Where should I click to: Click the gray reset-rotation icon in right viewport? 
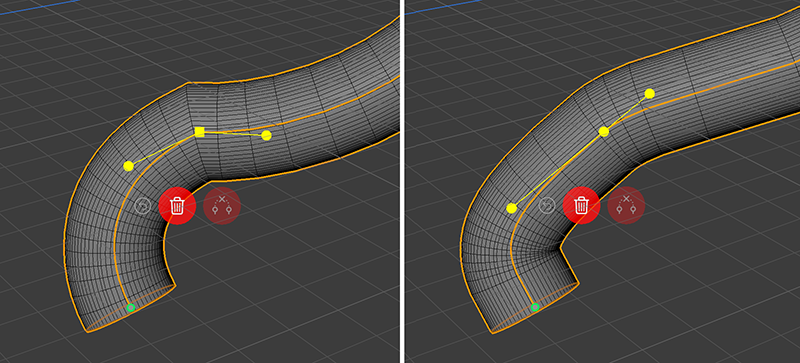pyautogui.click(x=547, y=206)
